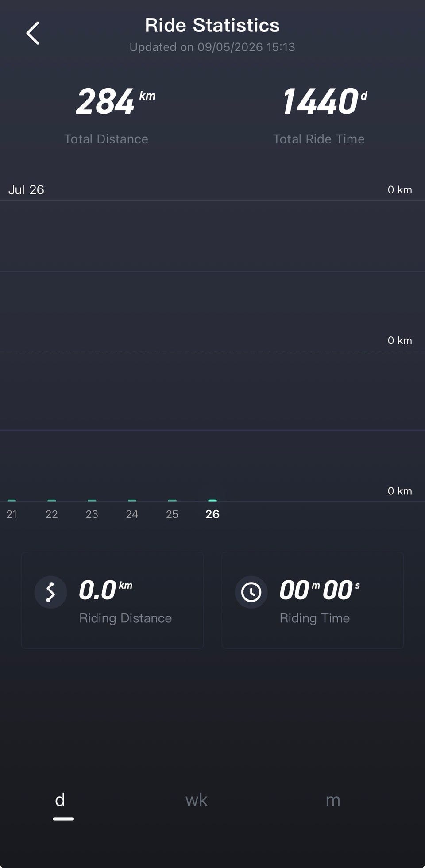The height and width of the screenshot is (868, 425).
Task: Tap the riding distance route icon
Action: 50,592
